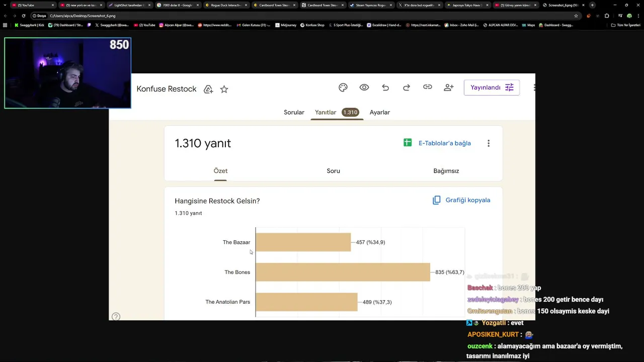Click the E-Tablolar'a bağla link
This screenshot has width=644, height=362.
[x=445, y=143]
